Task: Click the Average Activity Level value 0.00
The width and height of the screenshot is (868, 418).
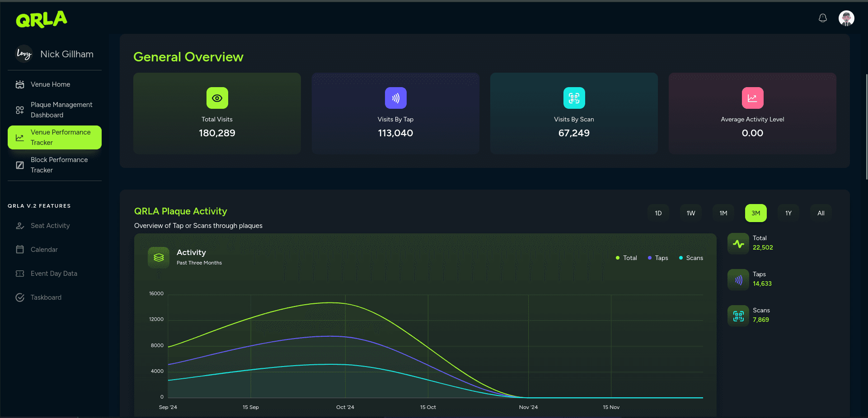Action: click(x=752, y=133)
